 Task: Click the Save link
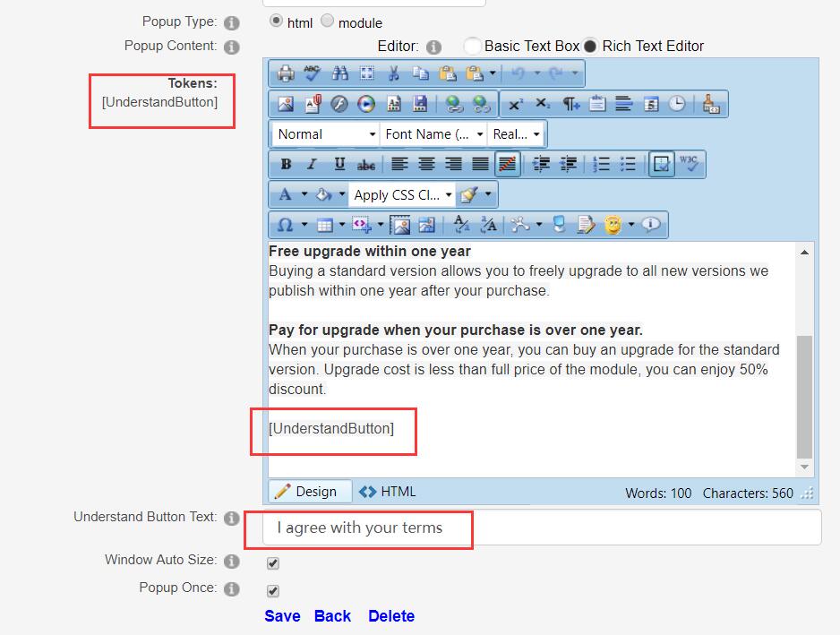[x=282, y=616]
